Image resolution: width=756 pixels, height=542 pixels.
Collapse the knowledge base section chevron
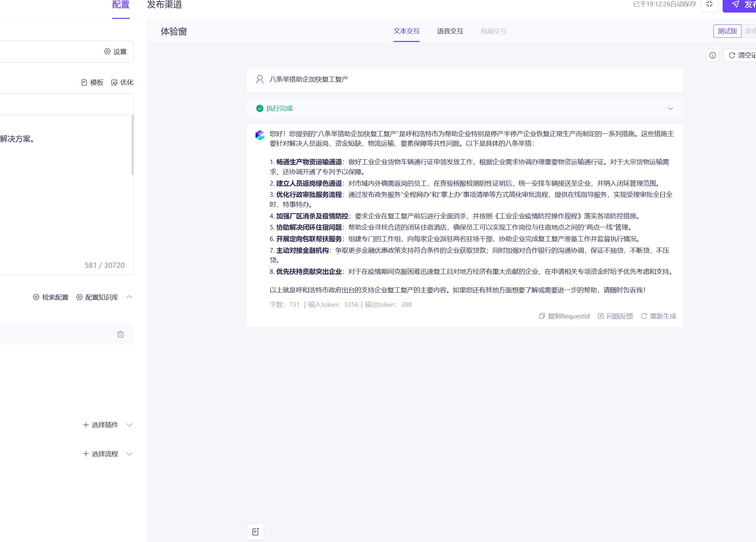[129, 297]
